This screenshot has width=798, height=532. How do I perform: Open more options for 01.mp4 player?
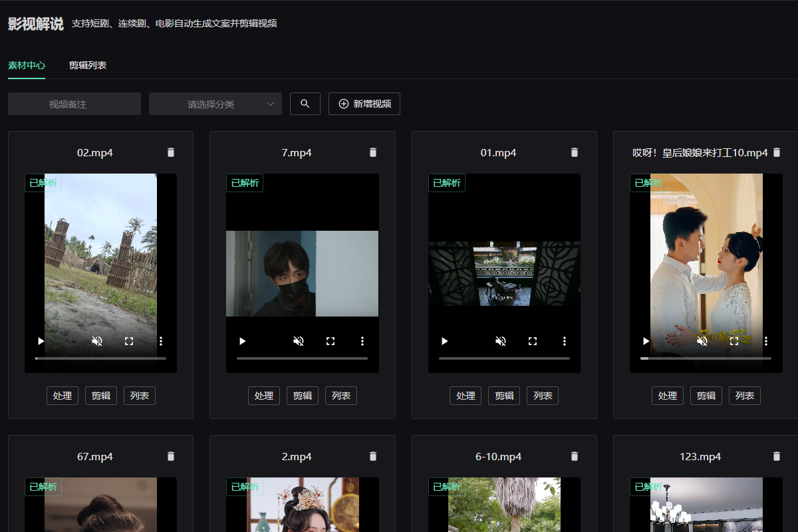point(565,341)
